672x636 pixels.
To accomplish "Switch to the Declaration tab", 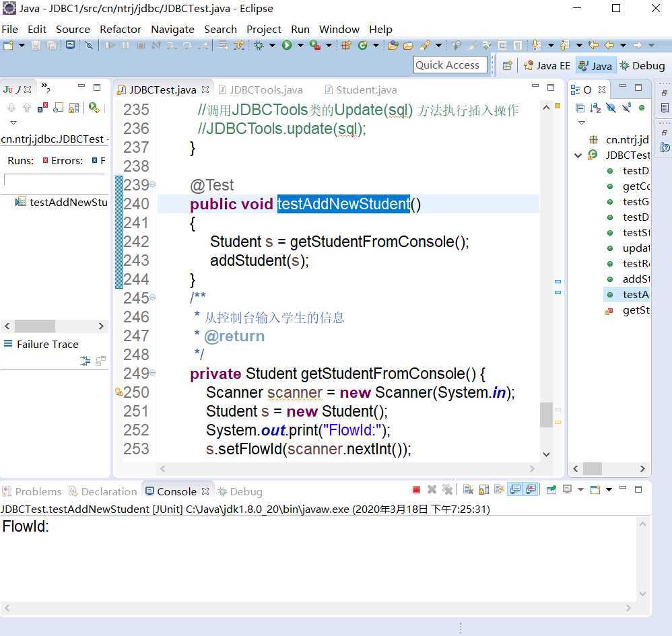I will [103, 491].
